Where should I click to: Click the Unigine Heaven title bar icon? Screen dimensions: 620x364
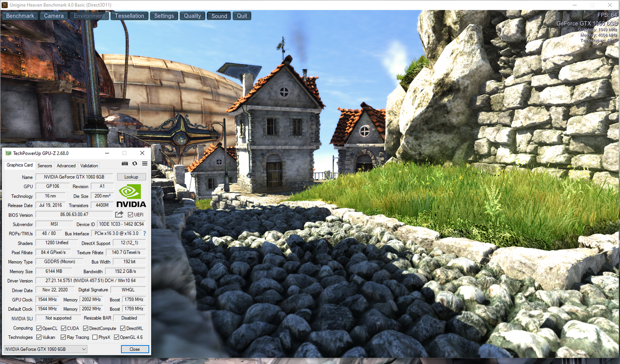point(4,5)
